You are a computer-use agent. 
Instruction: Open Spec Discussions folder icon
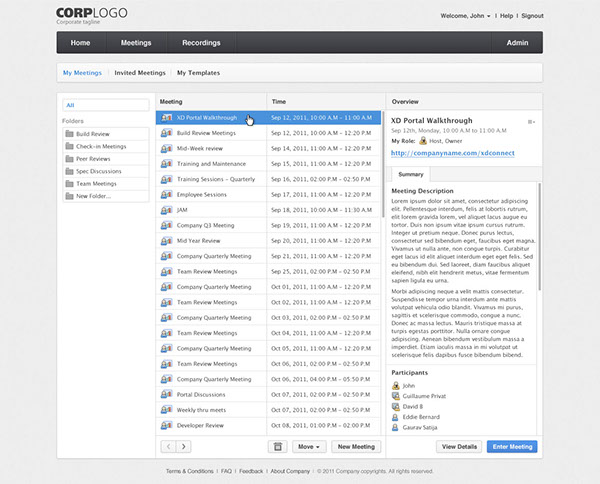pyautogui.click(x=69, y=171)
